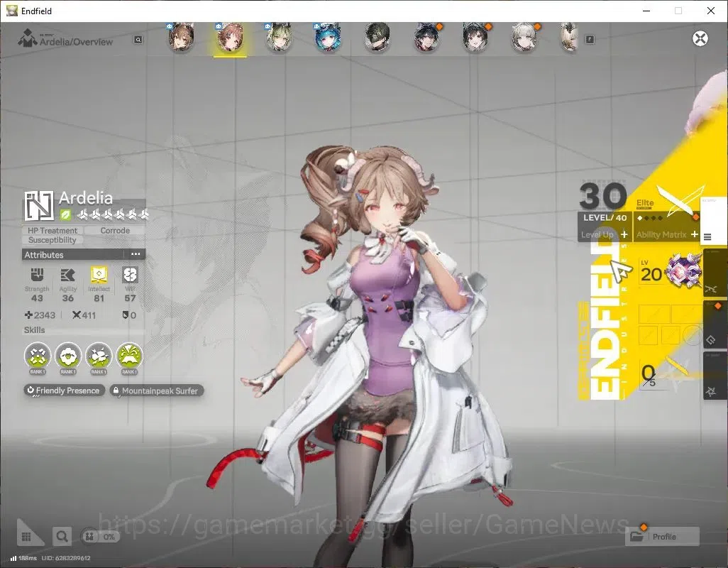The height and width of the screenshot is (568, 728).
Task: Close the Endfield window
Action: pyautogui.click(x=711, y=11)
